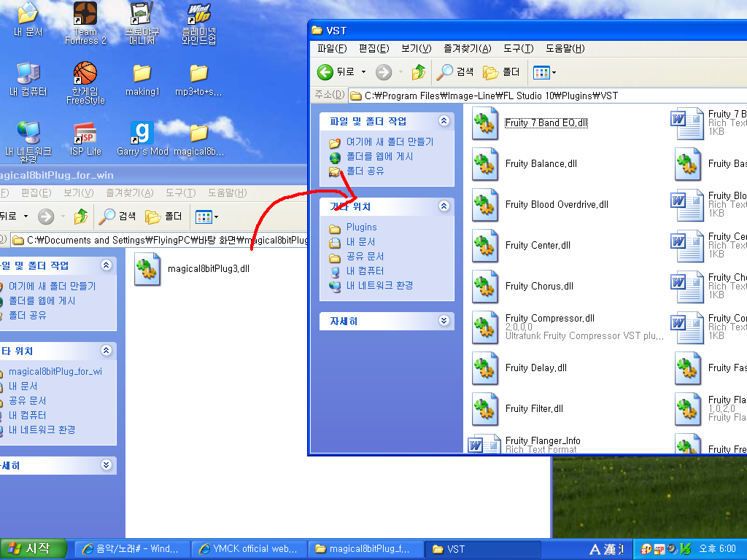Open the 파일(F) menu in VST window
Viewport: 747px width, 560px height.
[332, 49]
